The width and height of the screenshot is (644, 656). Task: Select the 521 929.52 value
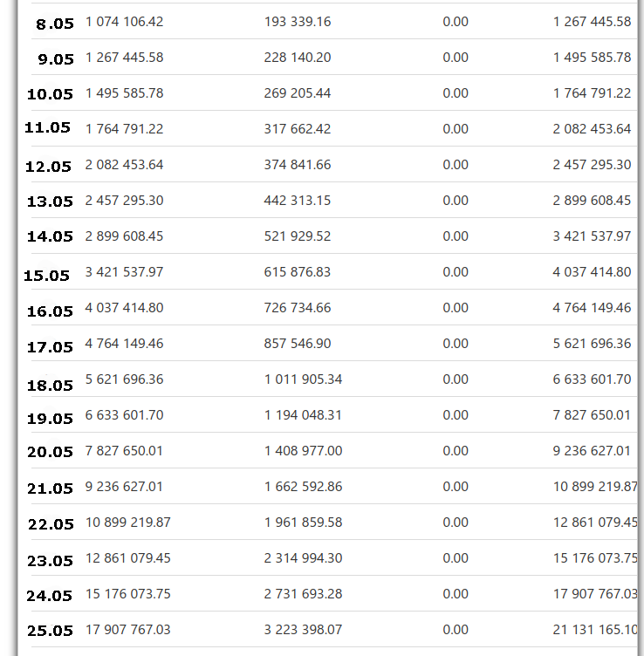point(298,236)
